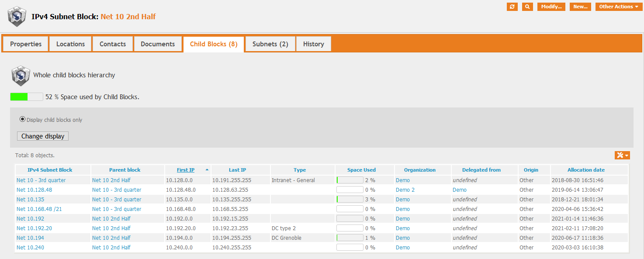Go to the Properties tab
644x259 pixels.
(26, 44)
